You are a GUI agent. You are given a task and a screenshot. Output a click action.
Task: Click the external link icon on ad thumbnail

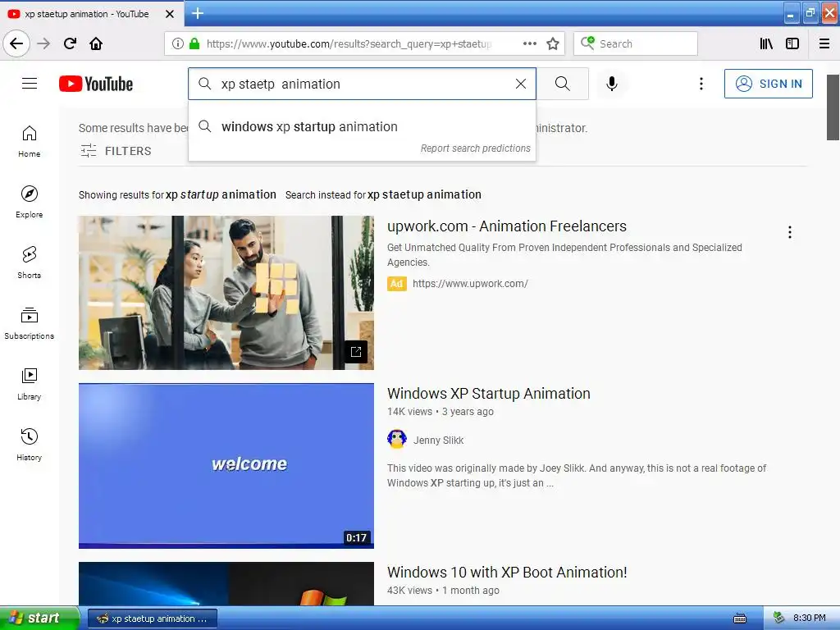point(356,351)
